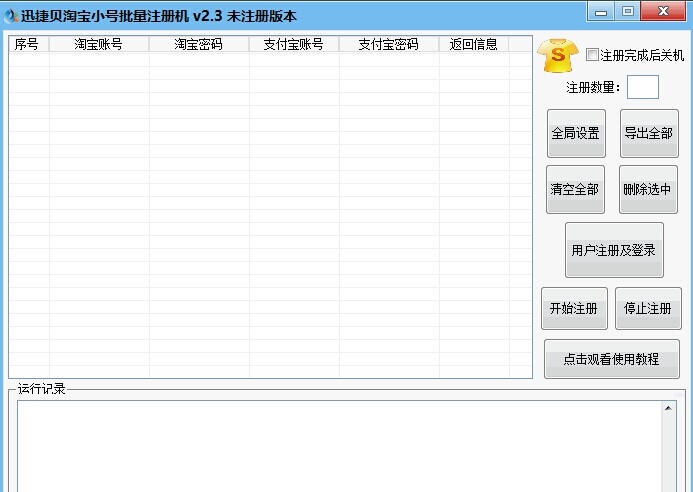This screenshot has width=693, height=492.
Task: Click the app icon in the title bar
Action: [11, 16]
